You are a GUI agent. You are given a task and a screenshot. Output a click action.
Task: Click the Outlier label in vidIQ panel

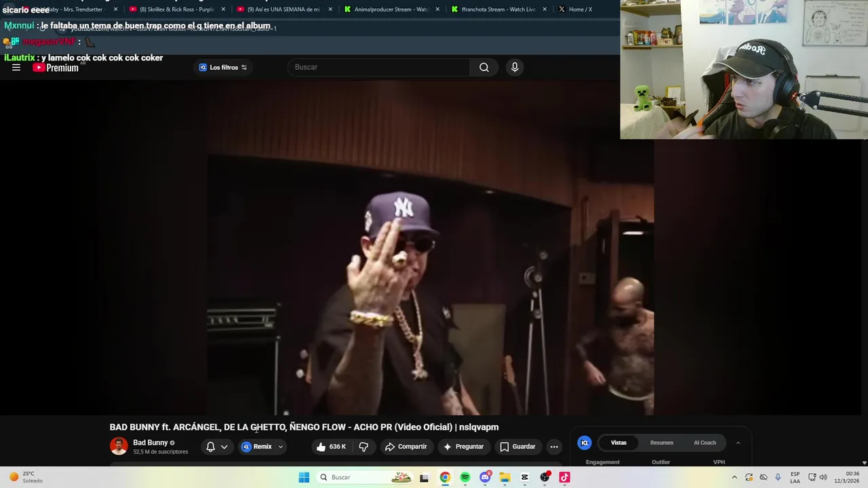[660, 462]
